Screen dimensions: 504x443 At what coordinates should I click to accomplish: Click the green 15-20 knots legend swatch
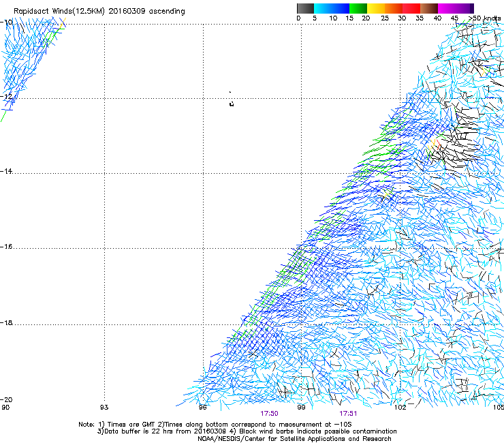pos(358,8)
